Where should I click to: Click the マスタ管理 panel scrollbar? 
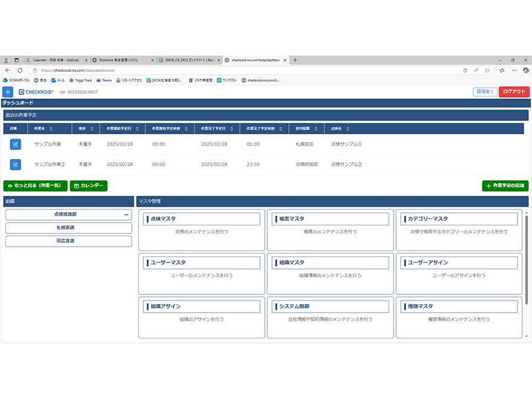point(526,259)
